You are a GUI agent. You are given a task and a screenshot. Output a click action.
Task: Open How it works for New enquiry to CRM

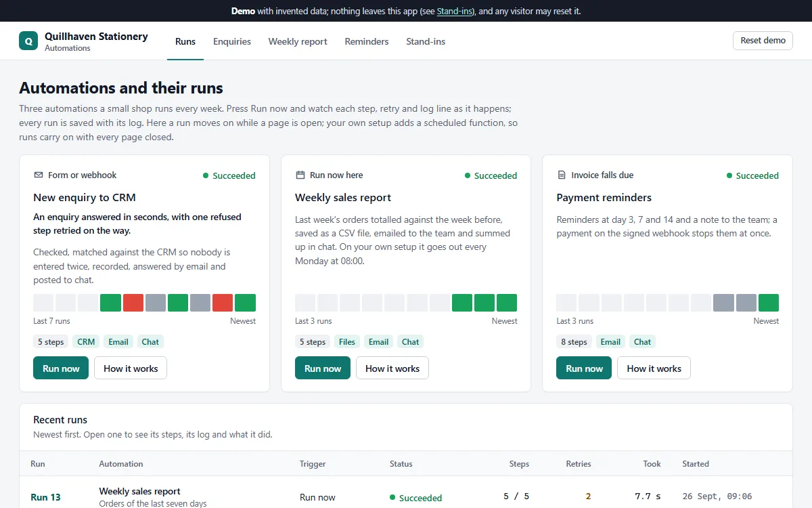coord(131,368)
